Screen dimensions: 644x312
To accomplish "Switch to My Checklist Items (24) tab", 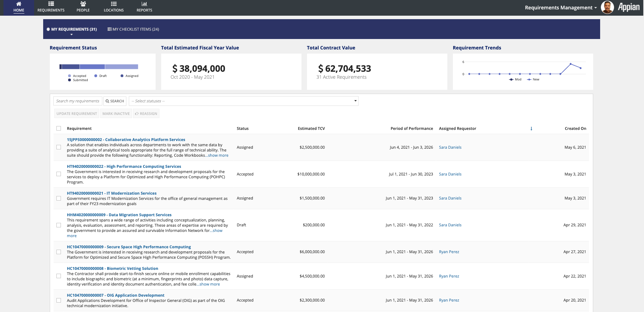I will coord(133,29).
